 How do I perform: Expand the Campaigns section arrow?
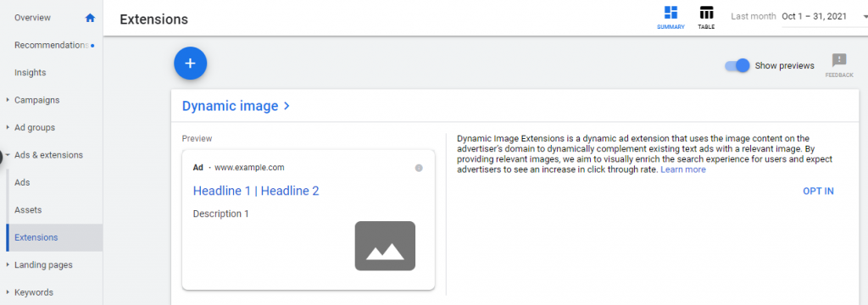pyautogui.click(x=7, y=100)
